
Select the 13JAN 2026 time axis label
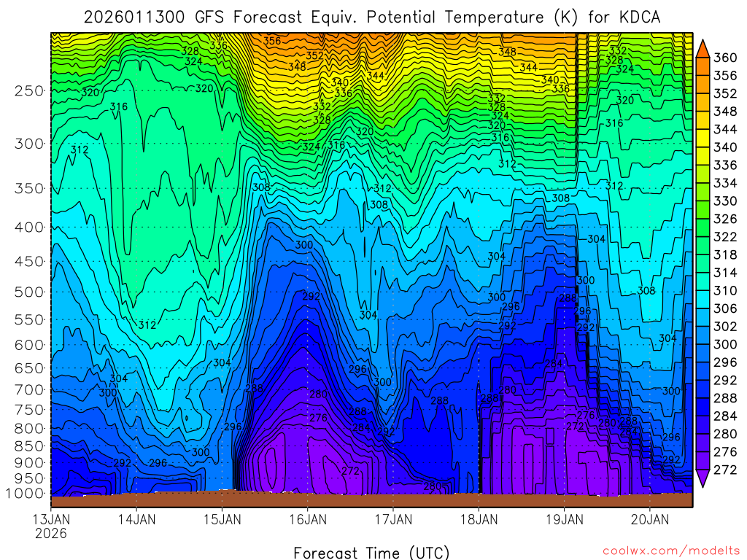click(50, 526)
